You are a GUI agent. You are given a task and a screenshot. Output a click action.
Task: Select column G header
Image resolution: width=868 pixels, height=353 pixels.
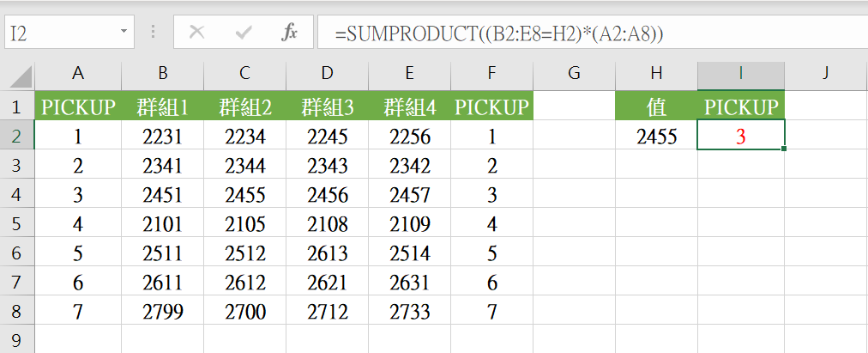click(x=574, y=74)
